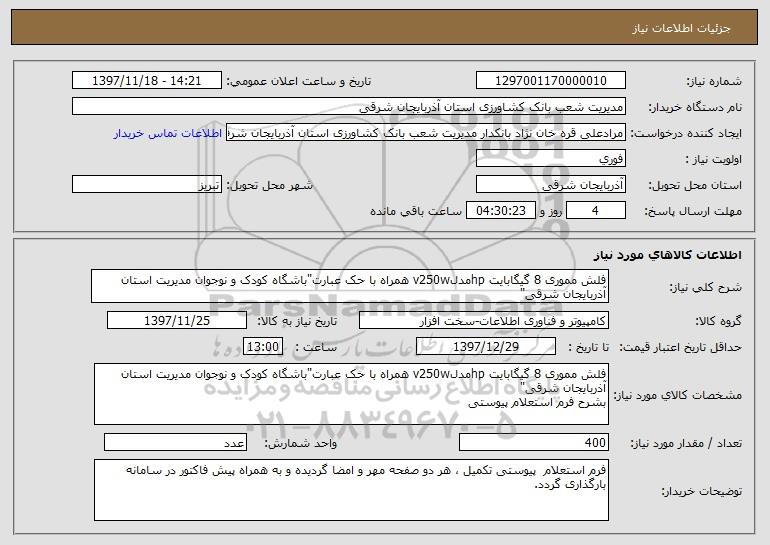Click the جزئیات اطلاعات نیاز header title

click(681, 28)
